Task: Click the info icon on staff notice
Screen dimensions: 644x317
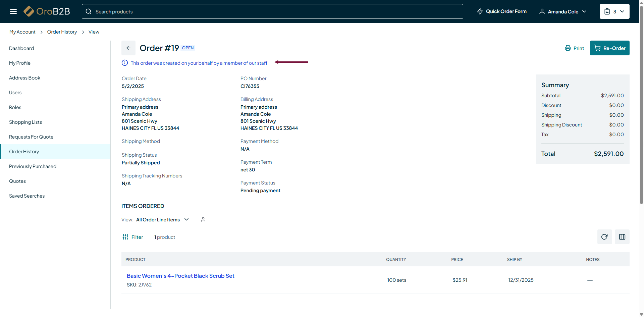Action: pos(125,63)
